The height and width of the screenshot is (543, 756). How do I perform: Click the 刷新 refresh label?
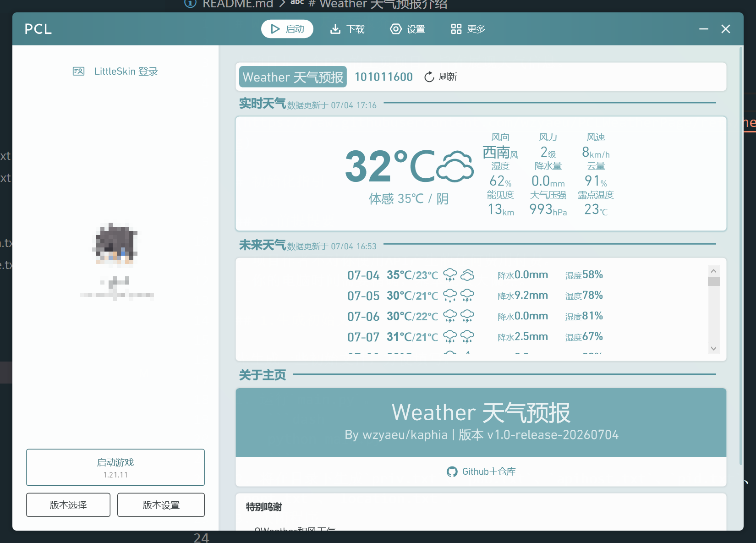click(448, 77)
